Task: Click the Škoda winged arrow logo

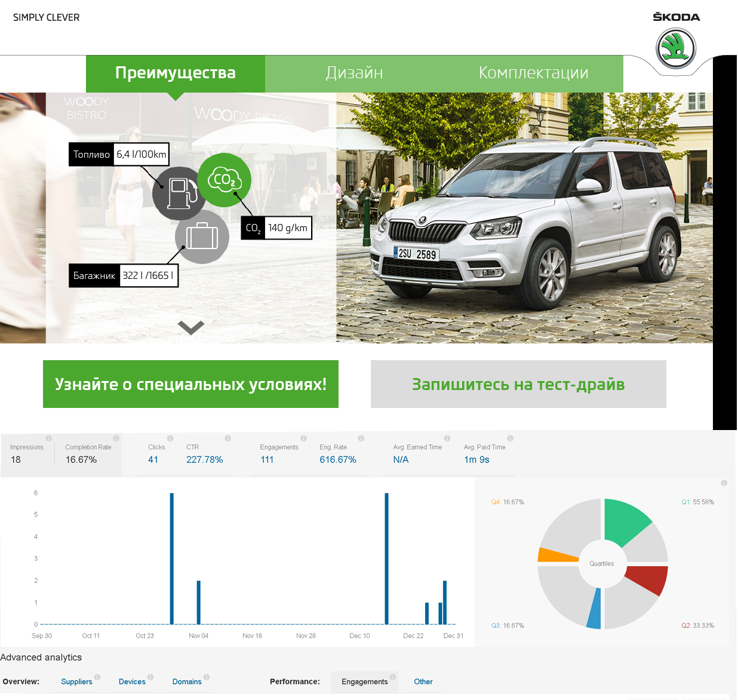Action: [676, 48]
